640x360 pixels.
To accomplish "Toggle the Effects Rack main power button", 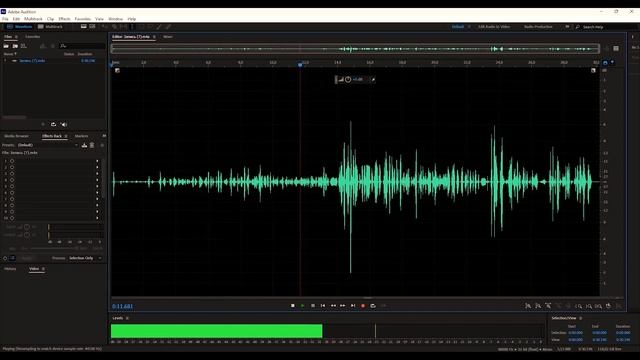I will pyautogui.click(x=5, y=258).
